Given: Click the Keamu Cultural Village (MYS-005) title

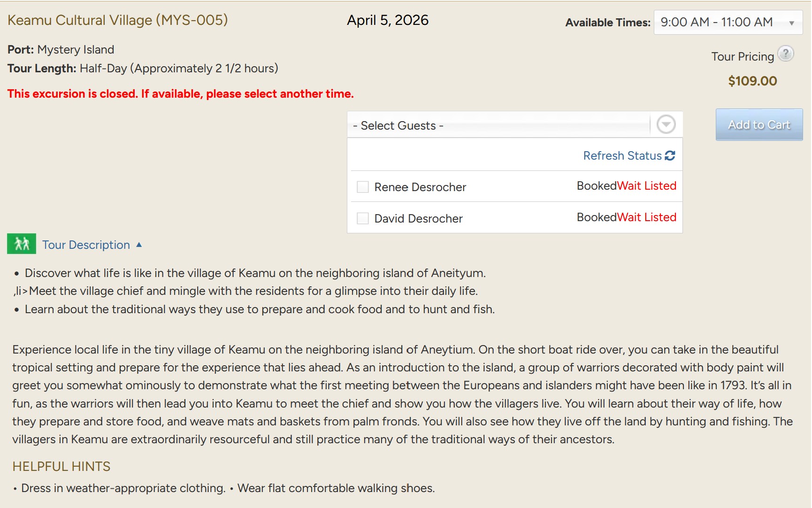Looking at the screenshot, I should (117, 20).
